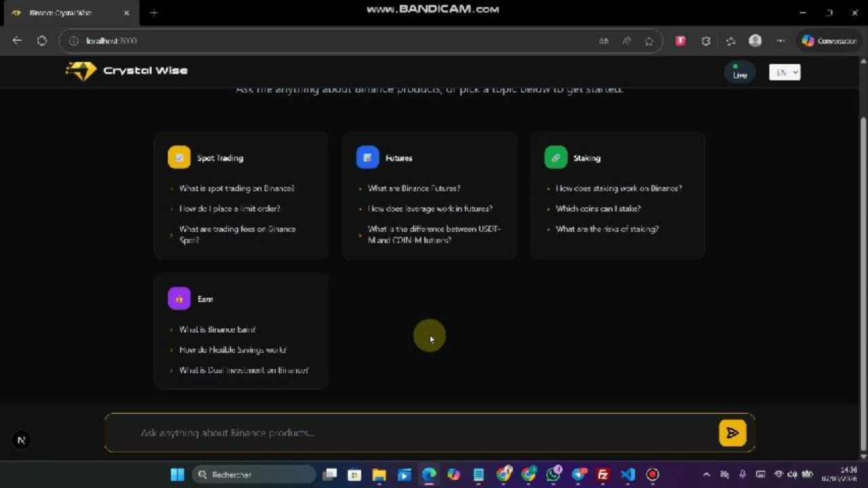The width and height of the screenshot is (868, 488).
Task: Send the message with the yellow arrow button
Action: (732, 432)
